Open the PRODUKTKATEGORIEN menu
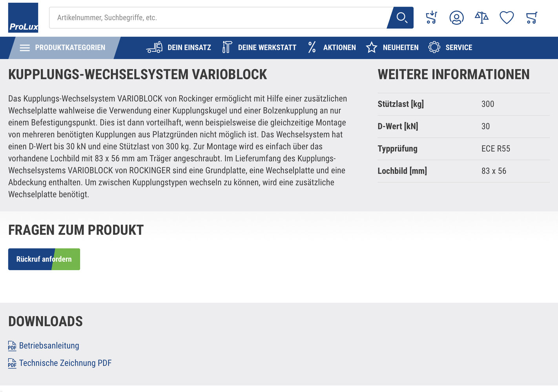The width and height of the screenshot is (558, 392). click(x=65, y=48)
